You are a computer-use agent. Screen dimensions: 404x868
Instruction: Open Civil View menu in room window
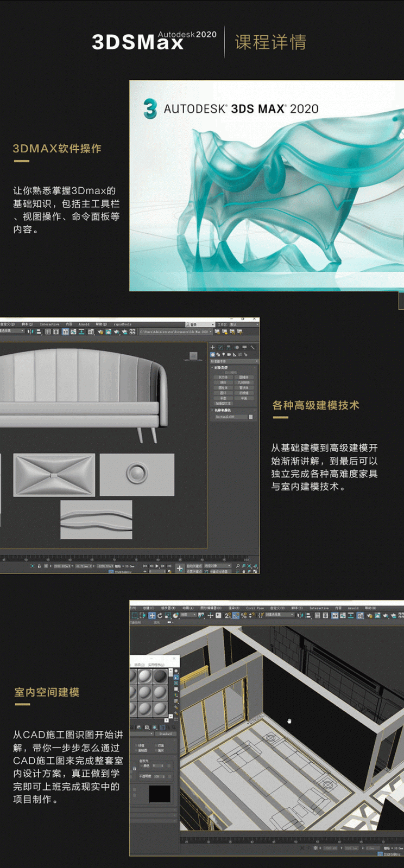pyautogui.click(x=255, y=608)
